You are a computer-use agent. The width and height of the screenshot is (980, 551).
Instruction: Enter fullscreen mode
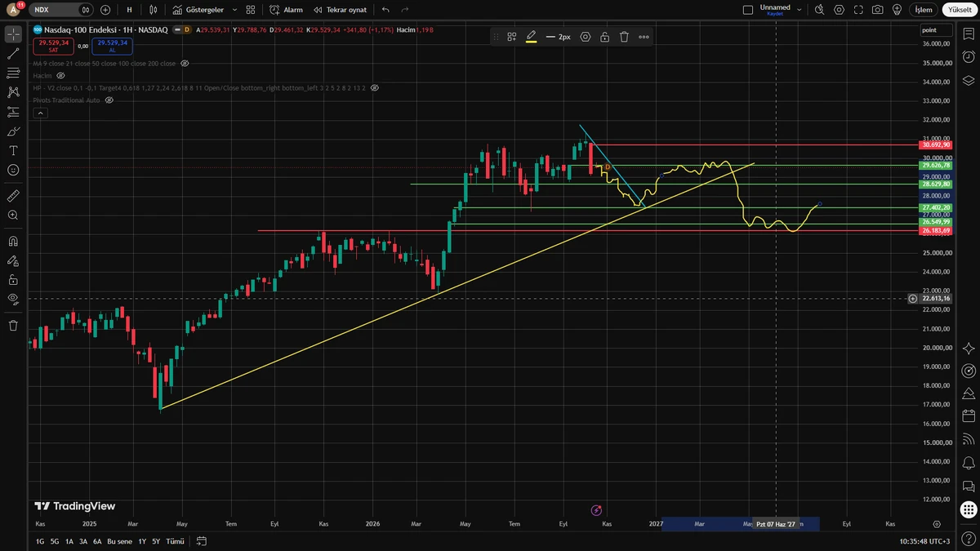coord(858,10)
